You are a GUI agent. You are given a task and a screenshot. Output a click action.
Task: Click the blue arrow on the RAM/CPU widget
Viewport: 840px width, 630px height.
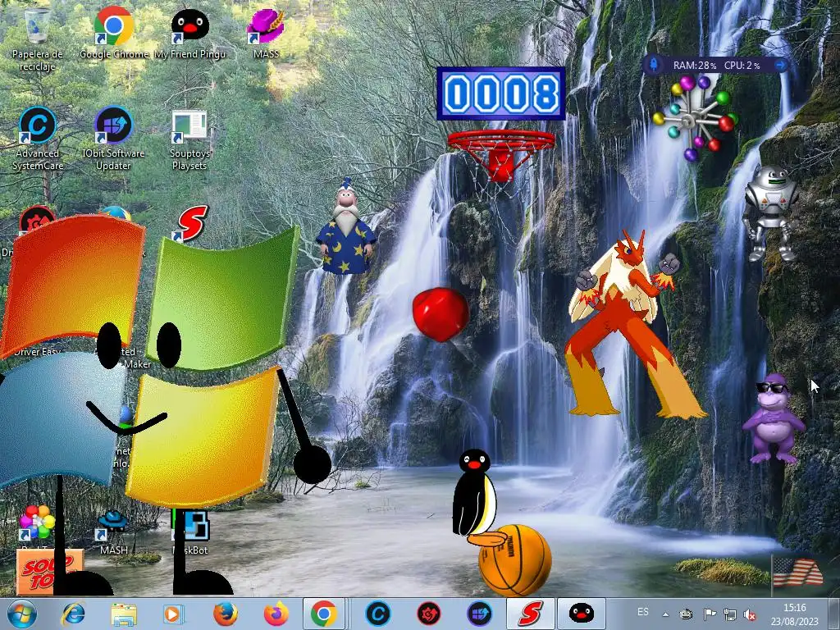click(781, 65)
